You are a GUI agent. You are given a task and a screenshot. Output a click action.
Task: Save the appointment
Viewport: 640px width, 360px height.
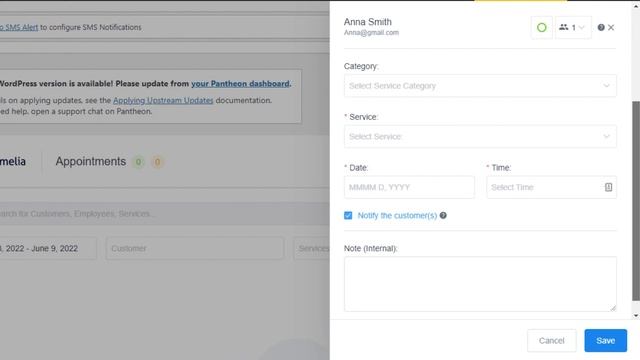tap(605, 340)
